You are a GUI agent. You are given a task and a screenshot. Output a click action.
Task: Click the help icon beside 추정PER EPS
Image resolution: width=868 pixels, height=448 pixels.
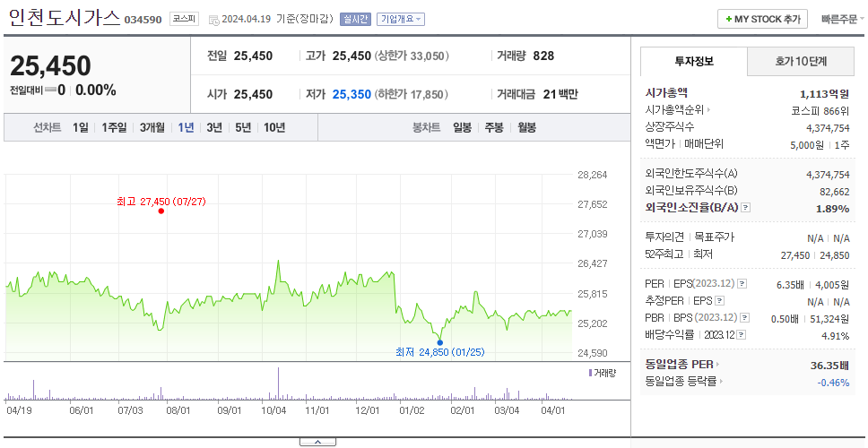720,301
